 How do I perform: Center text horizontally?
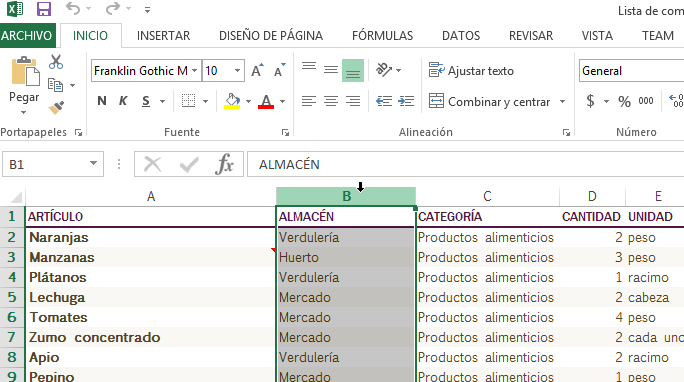coord(331,101)
